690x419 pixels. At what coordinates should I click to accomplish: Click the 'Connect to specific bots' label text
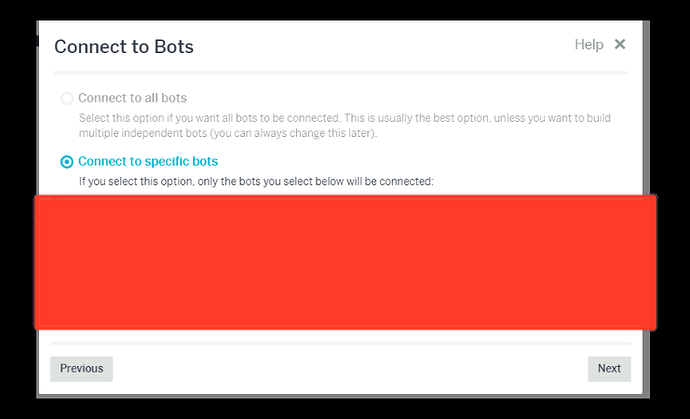148,162
